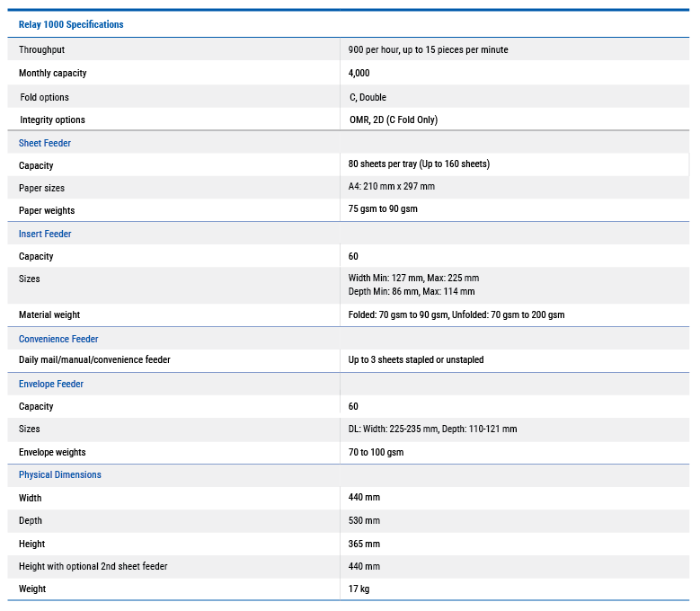Image resolution: width=700 pixels, height=611 pixels.
Task: Select the Daily mail/manual/convenience feeder label
Action: (x=94, y=359)
